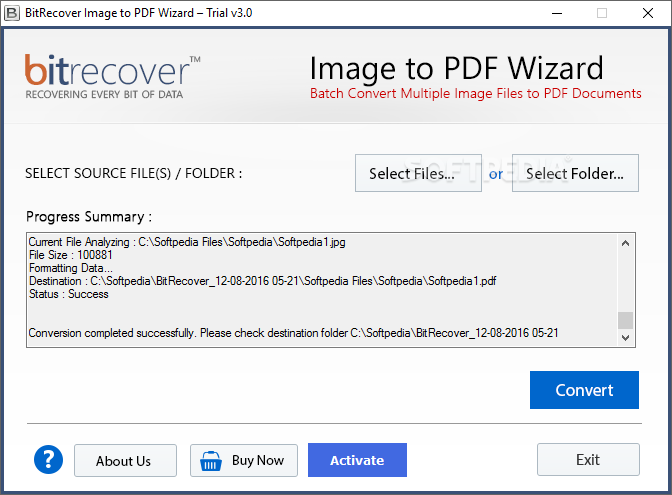The width and height of the screenshot is (672, 495).
Task: Click the 'Current File Analyzing' line
Action: pos(187,242)
